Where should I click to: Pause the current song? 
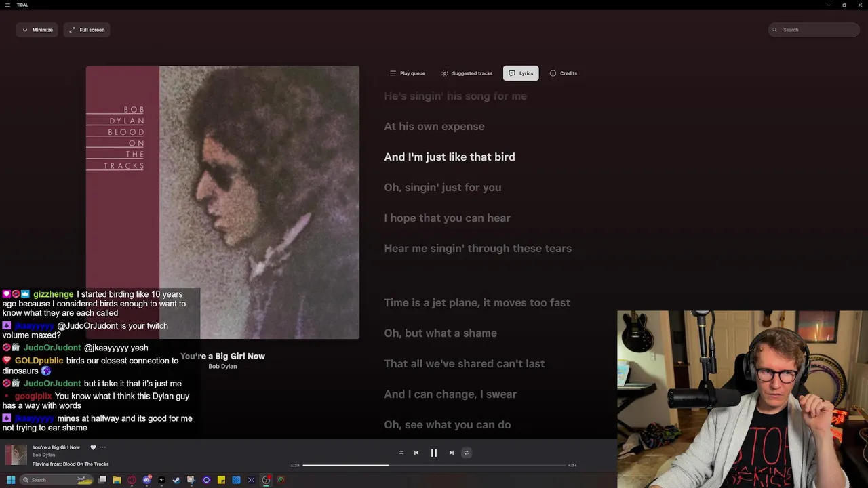pyautogui.click(x=434, y=453)
